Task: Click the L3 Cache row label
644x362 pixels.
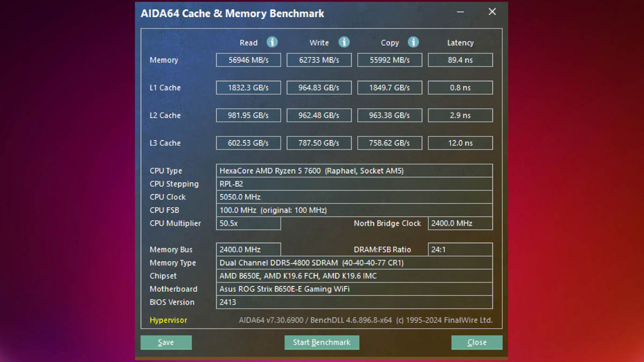Action: click(165, 143)
